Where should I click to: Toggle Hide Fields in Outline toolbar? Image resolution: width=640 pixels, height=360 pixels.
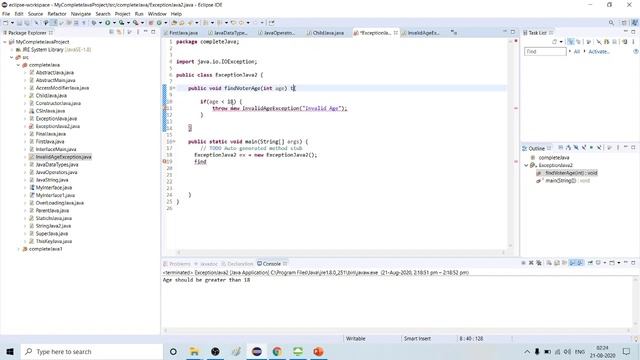point(576,148)
